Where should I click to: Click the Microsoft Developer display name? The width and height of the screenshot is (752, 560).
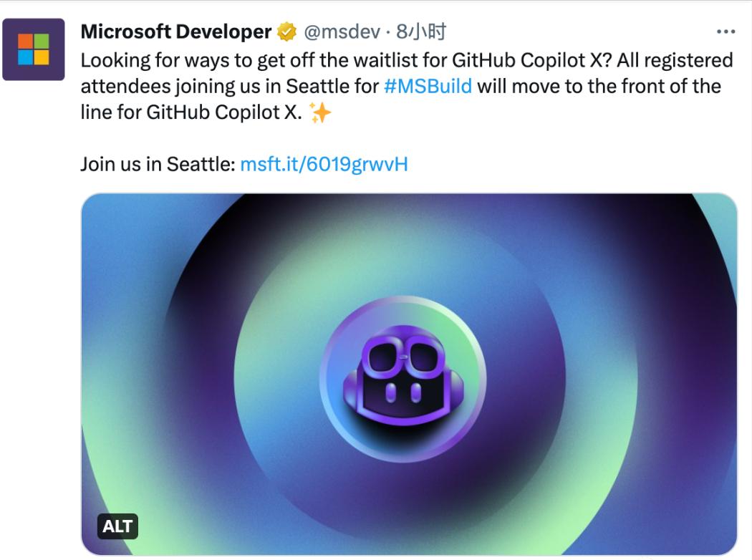176,32
